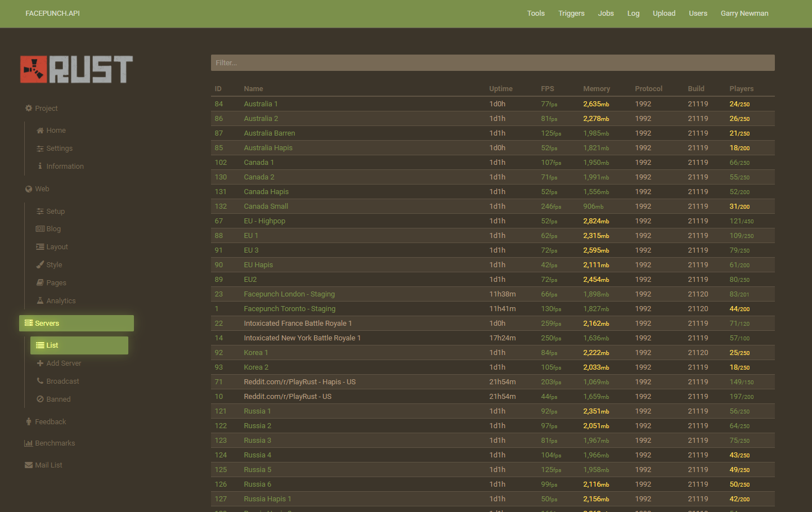
Task: Click the 246fps value for Canada Small
Action: pyautogui.click(x=551, y=206)
